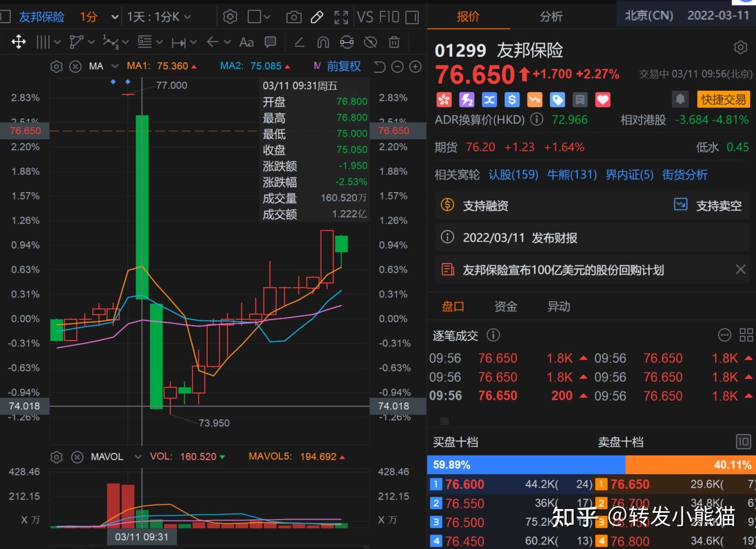Click the 前复权 adjustment mode button

coord(344,66)
